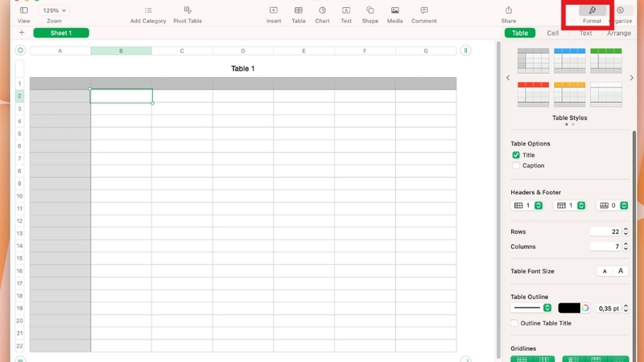Add a Text box from toolbar
644x362 pixels.
(x=346, y=14)
